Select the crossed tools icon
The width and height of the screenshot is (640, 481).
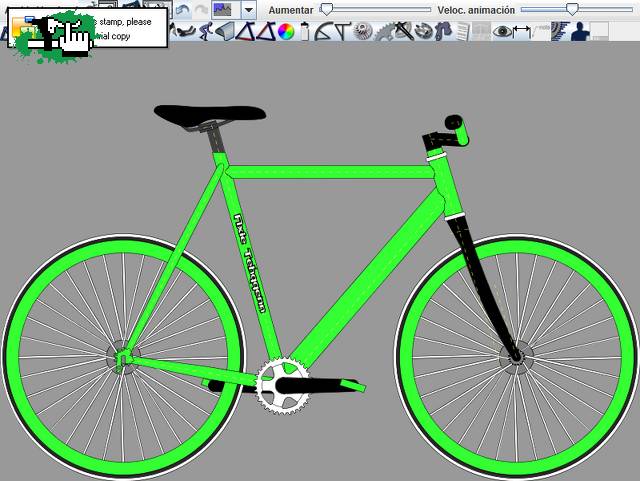(x=404, y=32)
